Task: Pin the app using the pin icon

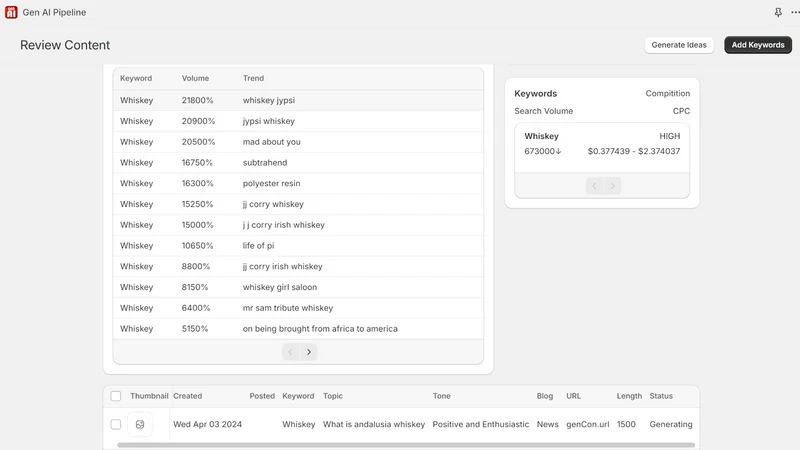Action: click(x=778, y=12)
